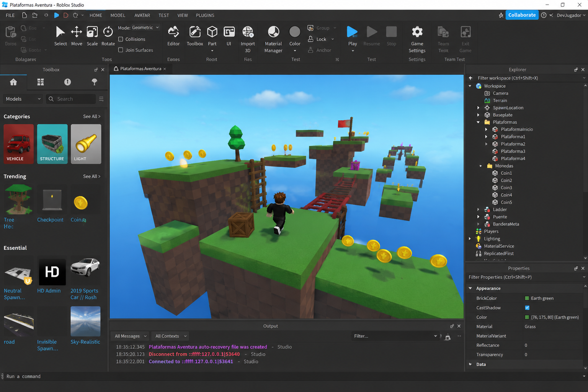Click in the Toolbox Search field
This screenshot has width=588, height=392.
tap(71, 99)
